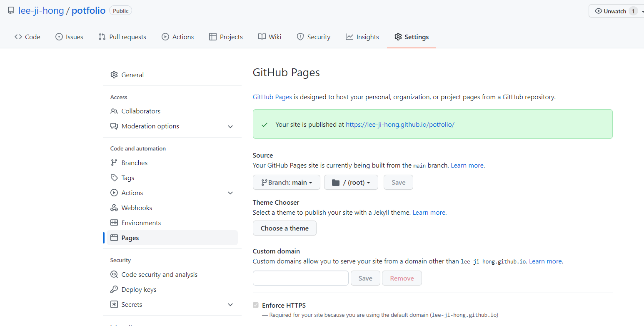The width and height of the screenshot is (644, 326).
Task: Click the GitHub Pages documentation link
Action: pos(272,97)
